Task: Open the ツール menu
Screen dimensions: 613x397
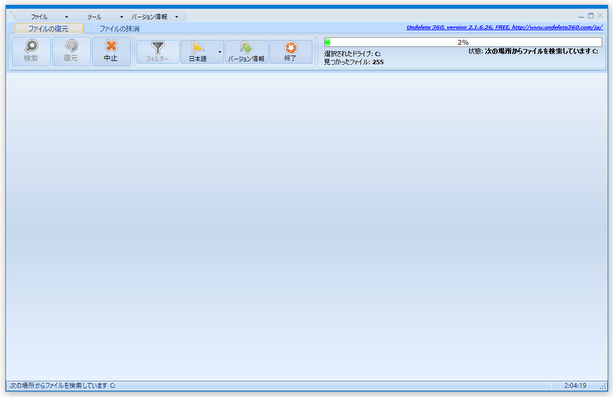Action: [94, 17]
